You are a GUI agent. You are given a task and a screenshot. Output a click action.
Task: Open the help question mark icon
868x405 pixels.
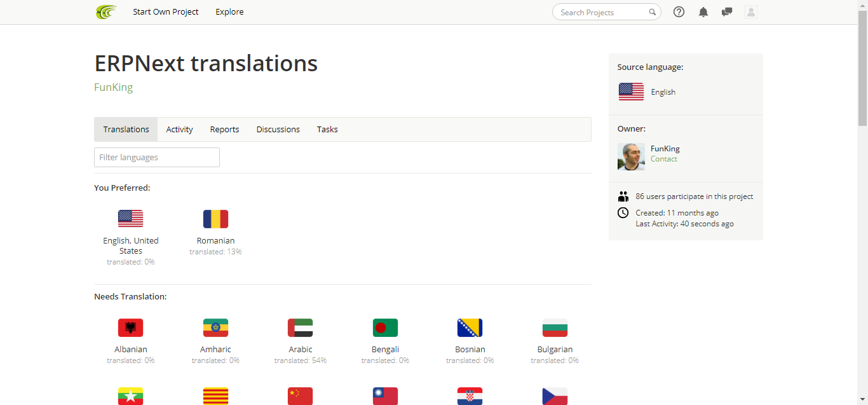679,12
